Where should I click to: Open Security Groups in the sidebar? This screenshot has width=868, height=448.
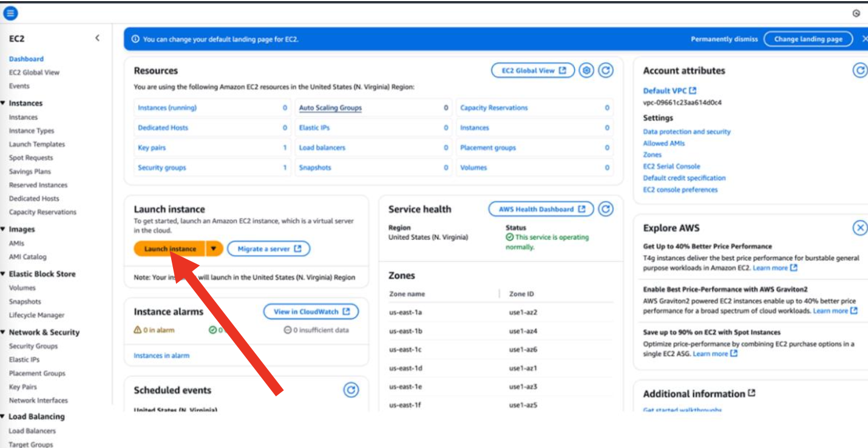coord(33,346)
